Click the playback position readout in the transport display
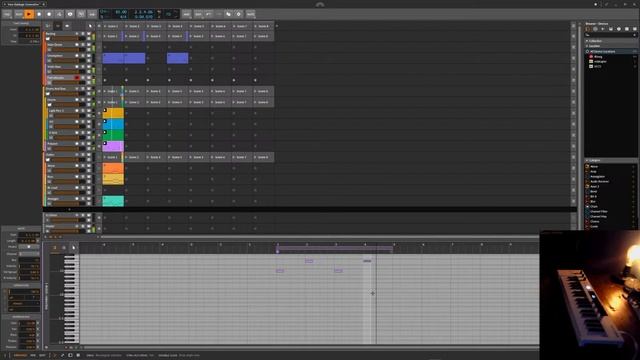640x360 pixels. click(143, 12)
